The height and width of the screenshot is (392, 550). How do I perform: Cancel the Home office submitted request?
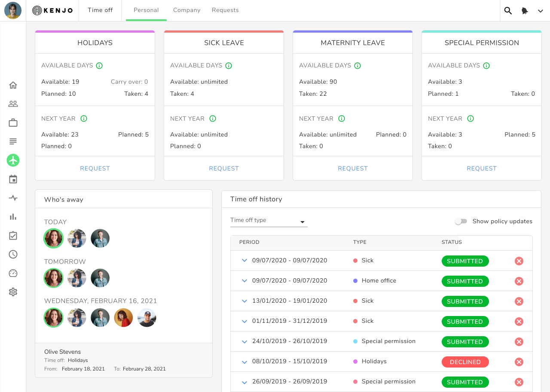pos(519,281)
